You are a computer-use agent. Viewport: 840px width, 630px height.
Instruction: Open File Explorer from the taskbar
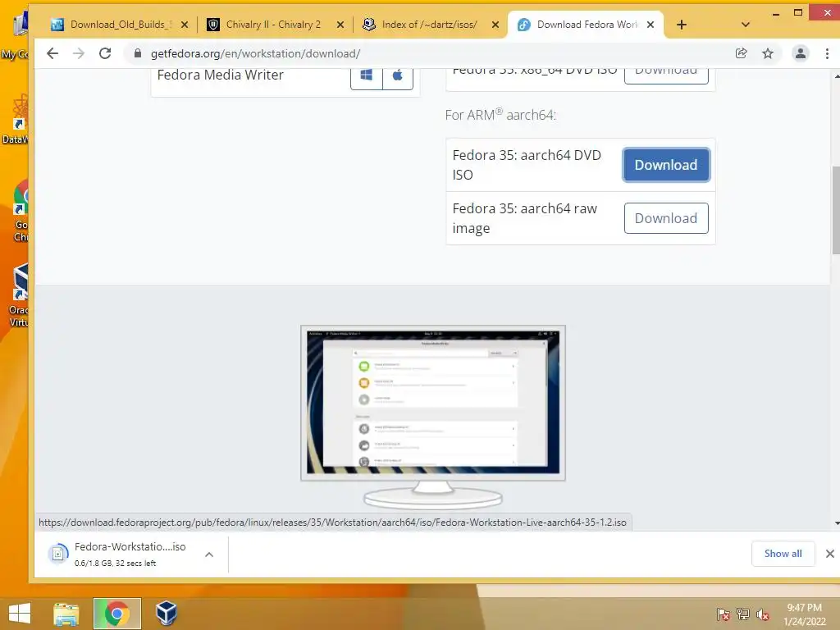[x=66, y=614]
